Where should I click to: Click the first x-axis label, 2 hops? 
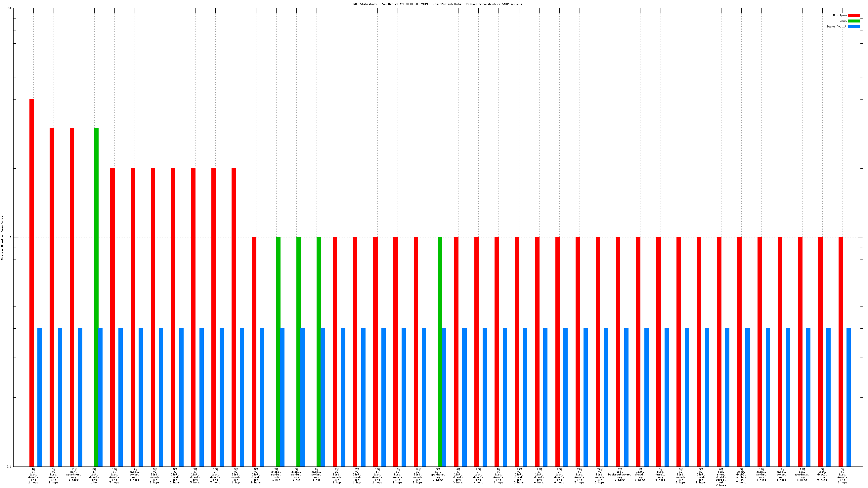(x=33, y=475)
